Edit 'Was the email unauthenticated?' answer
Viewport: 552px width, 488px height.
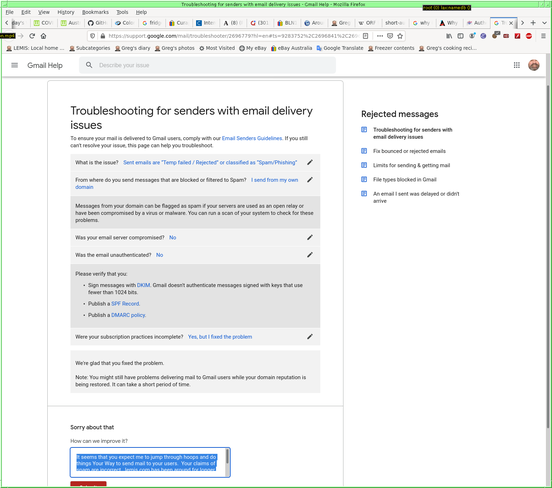pyautogui.click(x=310, y=255)
